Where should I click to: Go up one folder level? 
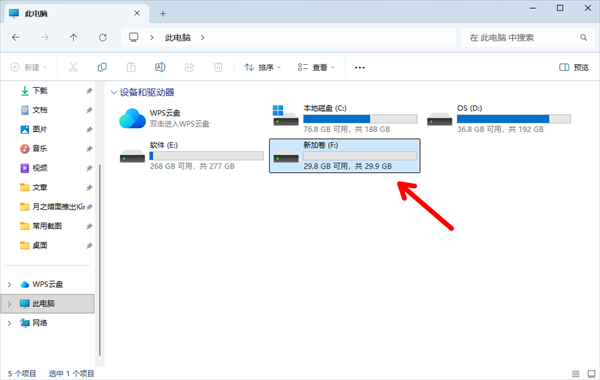(x=73, y=38)
